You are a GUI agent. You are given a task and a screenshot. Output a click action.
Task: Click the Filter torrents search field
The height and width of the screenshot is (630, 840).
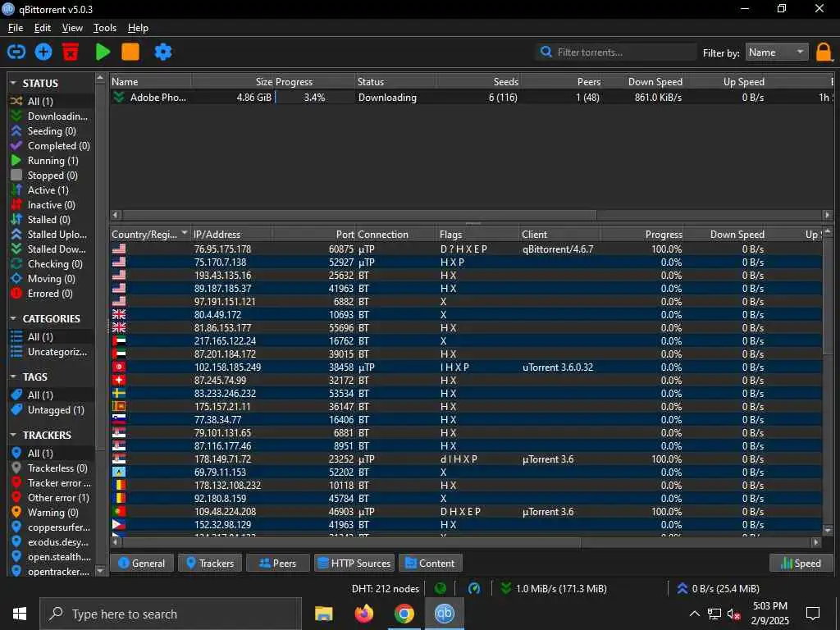[x=616, y=52]
